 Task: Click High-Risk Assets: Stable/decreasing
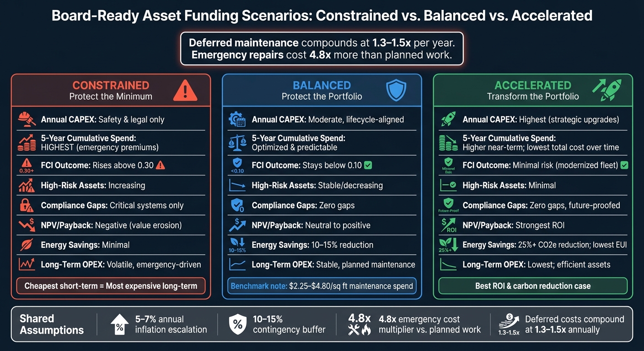coord(317,186)
